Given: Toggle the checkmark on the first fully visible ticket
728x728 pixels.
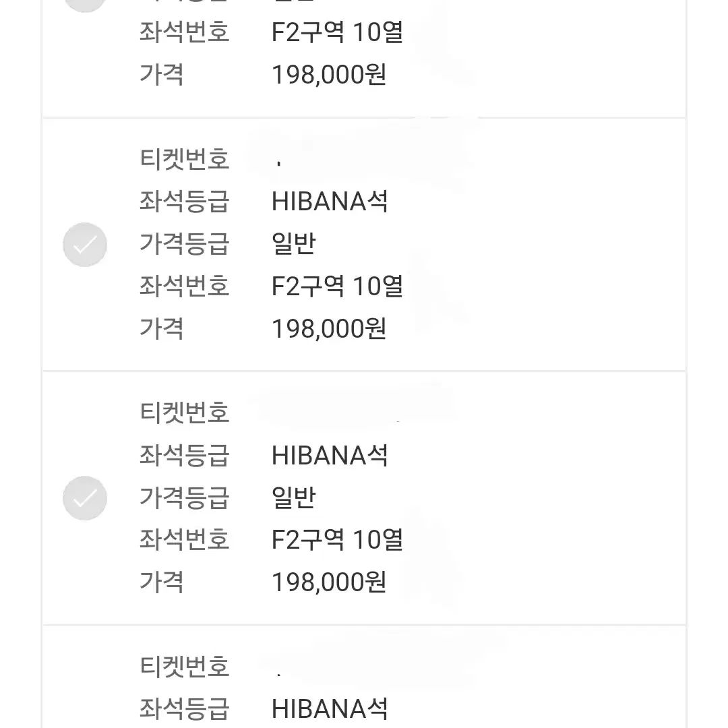Looking at the screenshot, I should point(85,245).
